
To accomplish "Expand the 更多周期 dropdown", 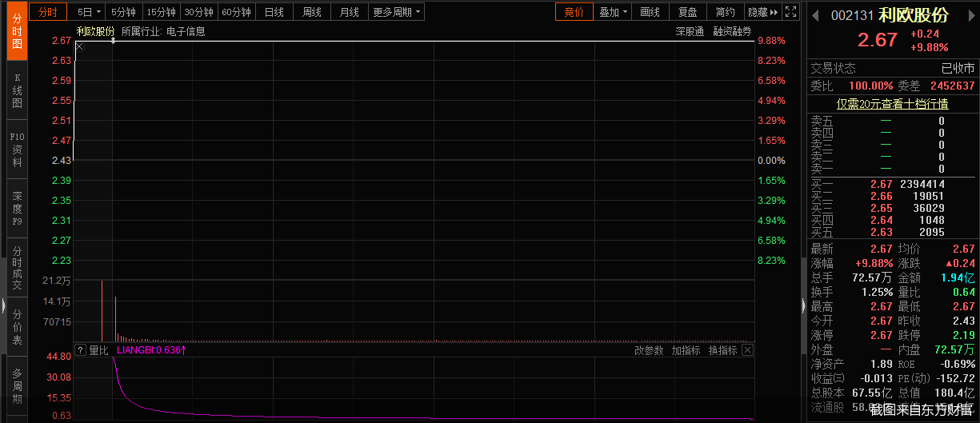I will 397,12.
